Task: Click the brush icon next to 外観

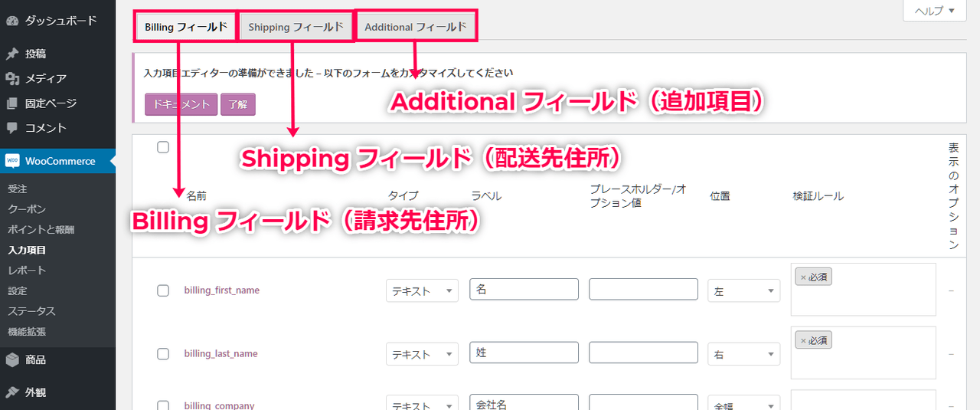Action: 12,392
